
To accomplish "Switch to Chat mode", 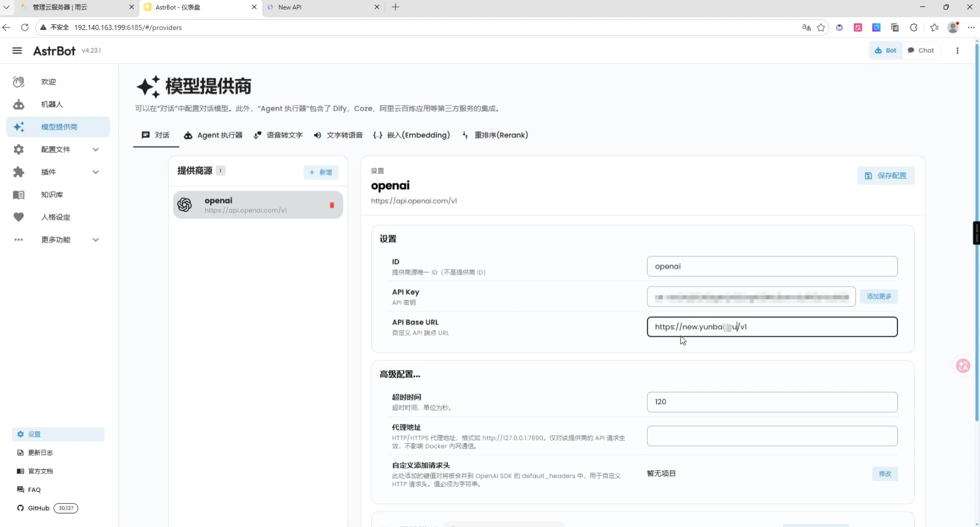I will pos(921,50).
